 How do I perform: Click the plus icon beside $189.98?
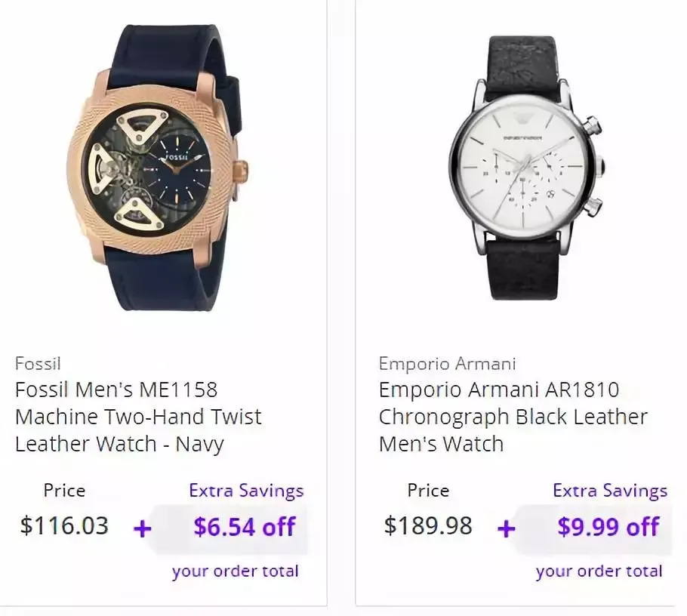(507, 529)
